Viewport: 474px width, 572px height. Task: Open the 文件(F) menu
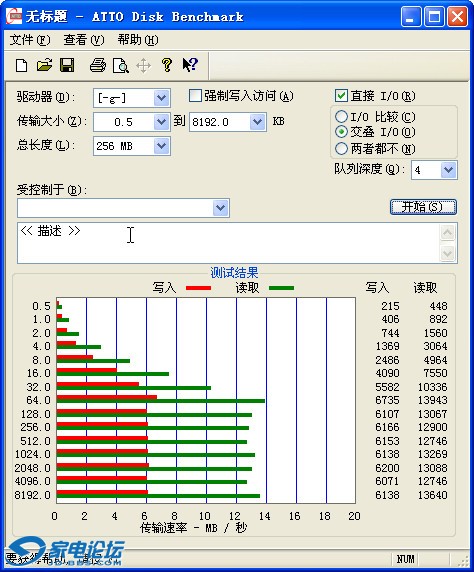tap(30, 40)
